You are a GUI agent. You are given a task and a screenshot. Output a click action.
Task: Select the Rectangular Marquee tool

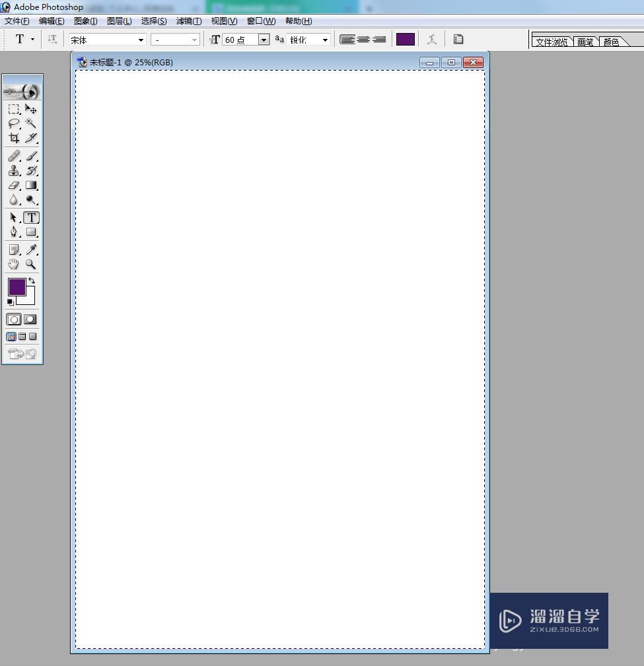[14, 109]
